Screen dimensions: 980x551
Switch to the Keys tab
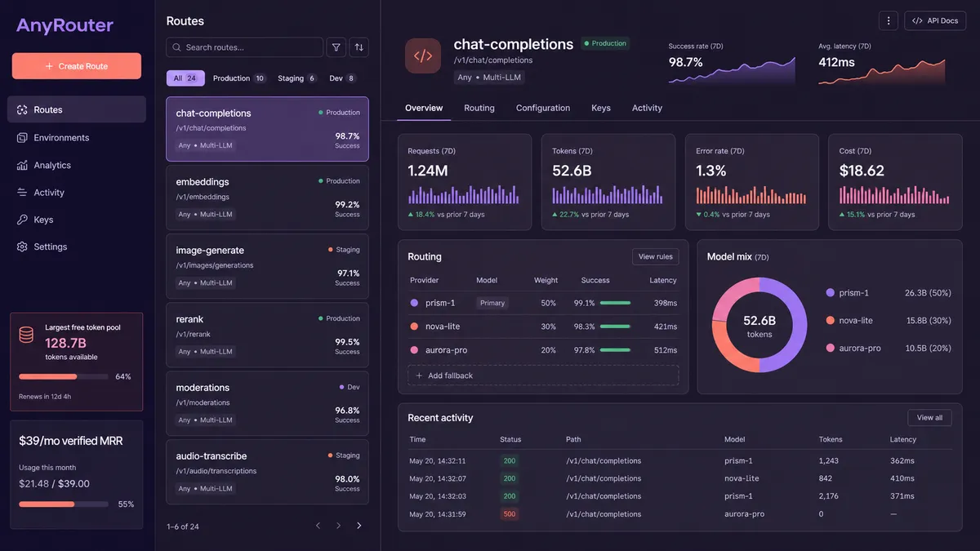(x=601, y=108)
